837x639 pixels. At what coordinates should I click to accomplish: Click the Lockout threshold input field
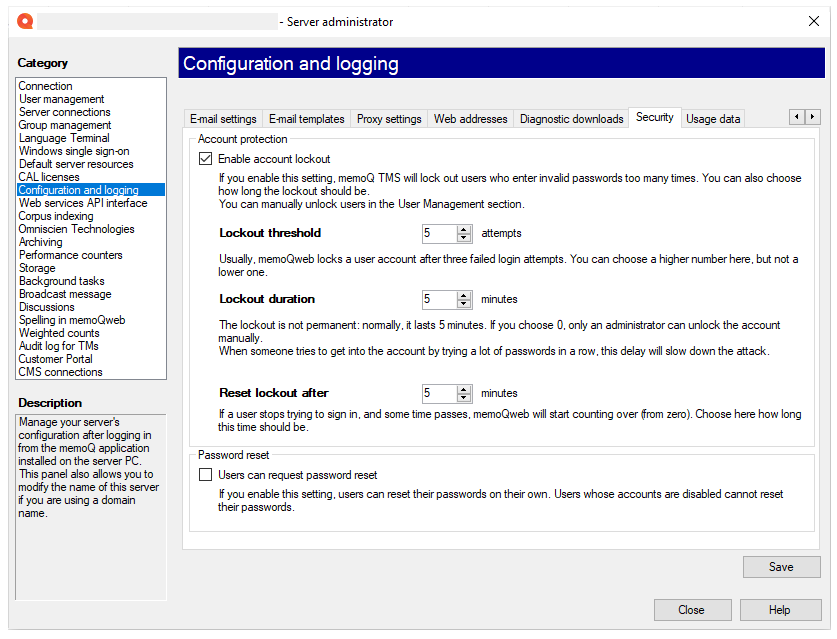point(440,233)
